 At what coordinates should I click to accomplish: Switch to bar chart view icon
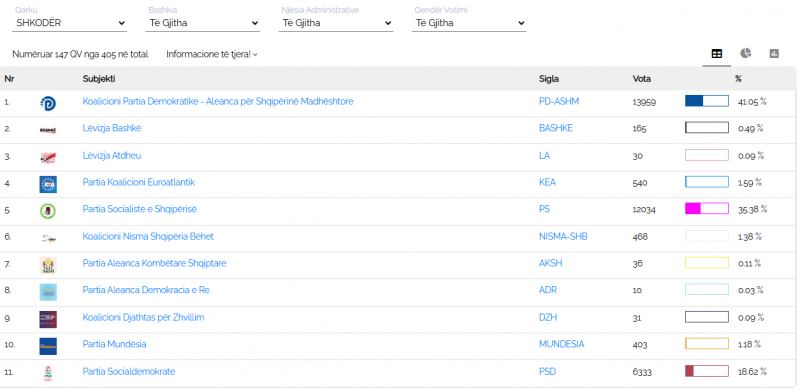pyautogui.click(x=774, y=54)
